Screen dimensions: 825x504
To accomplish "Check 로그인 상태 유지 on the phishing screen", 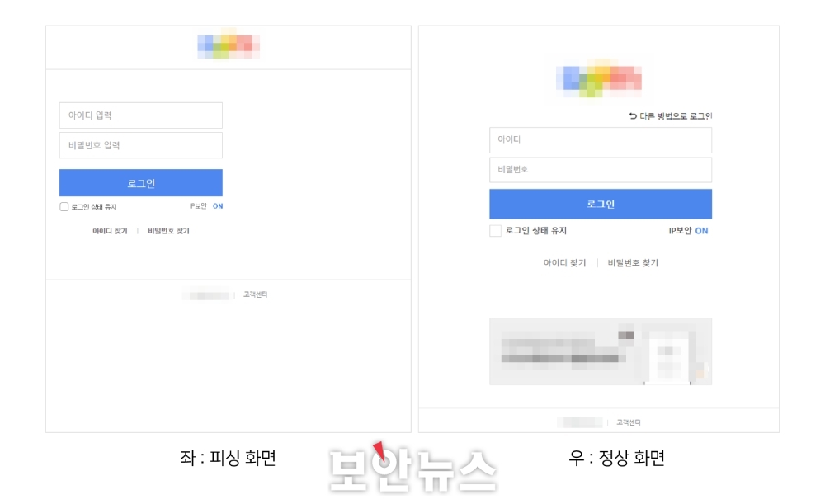I will (x=64, y=207).
